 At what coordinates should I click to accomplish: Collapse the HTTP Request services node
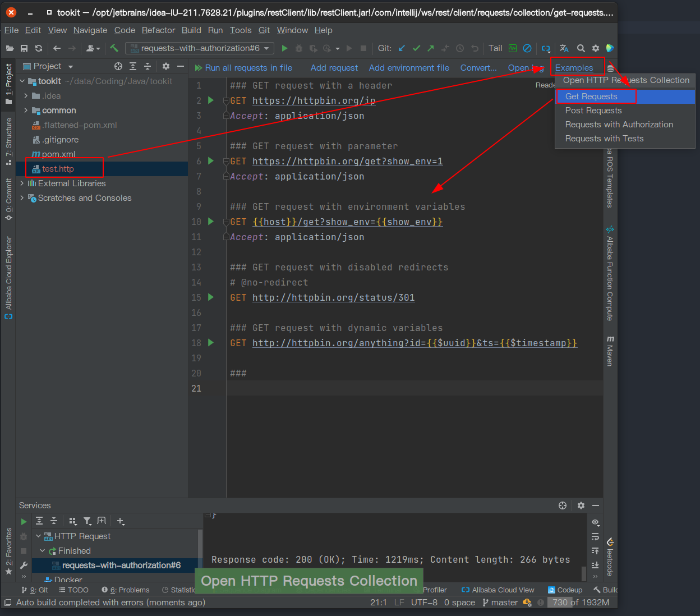38,536
